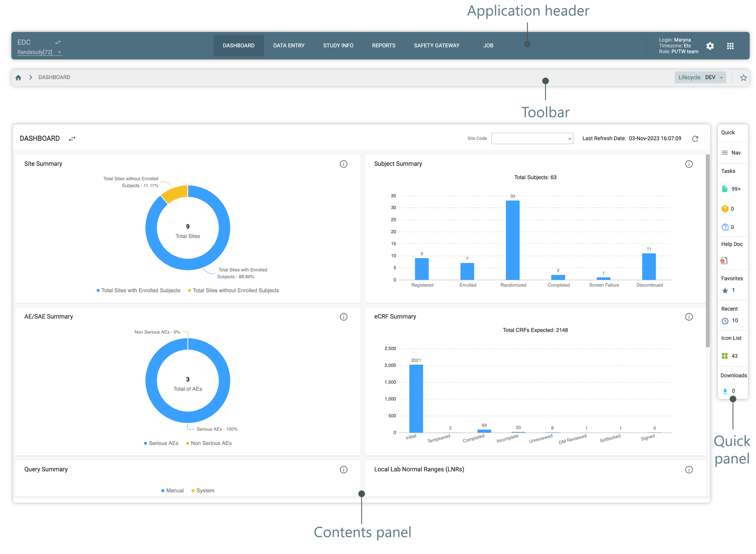The width and height of the screenshot is (756, 554).
Task: Switch to DATA ENTRY tab
Action: pyautogui.click(x=289, y=46)
